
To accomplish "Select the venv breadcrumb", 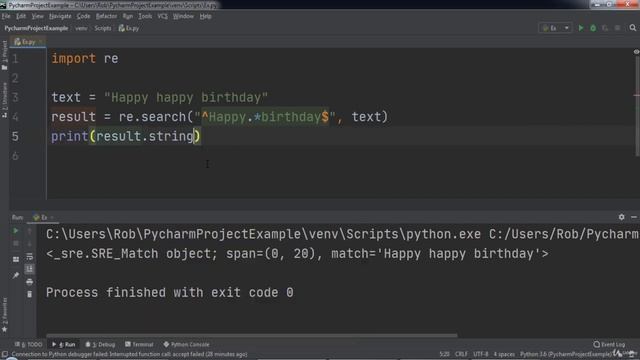I will 81,28.
